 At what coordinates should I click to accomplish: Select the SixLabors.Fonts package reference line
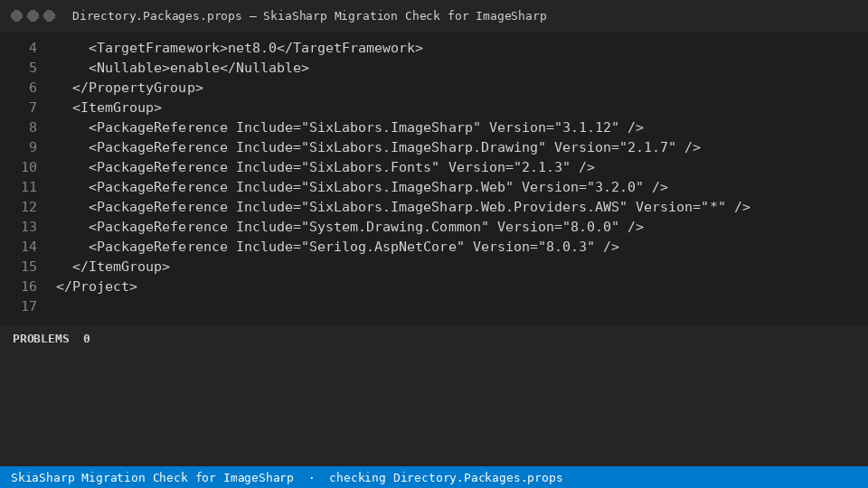[x=342, y=168]
